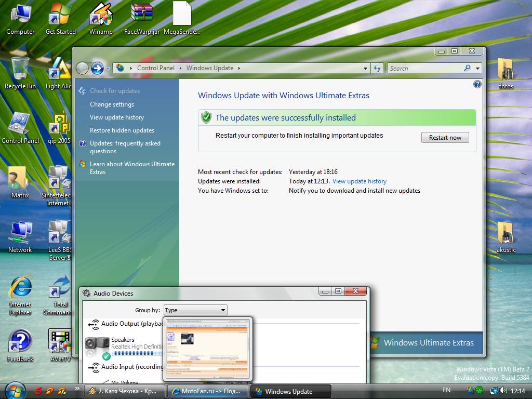Screen dimensions: 532x399
Task: Open the Recycle Bin
Action: (20, 73)
